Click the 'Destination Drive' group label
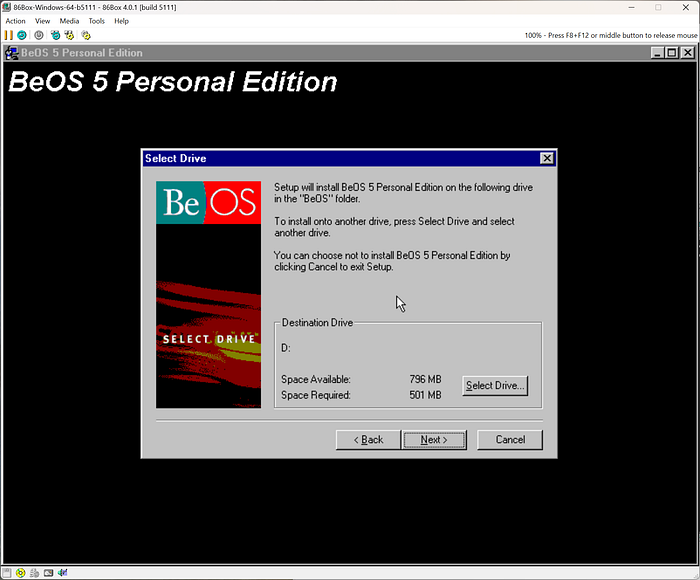Viewport: 700px width, 580px height. point(317,322)
